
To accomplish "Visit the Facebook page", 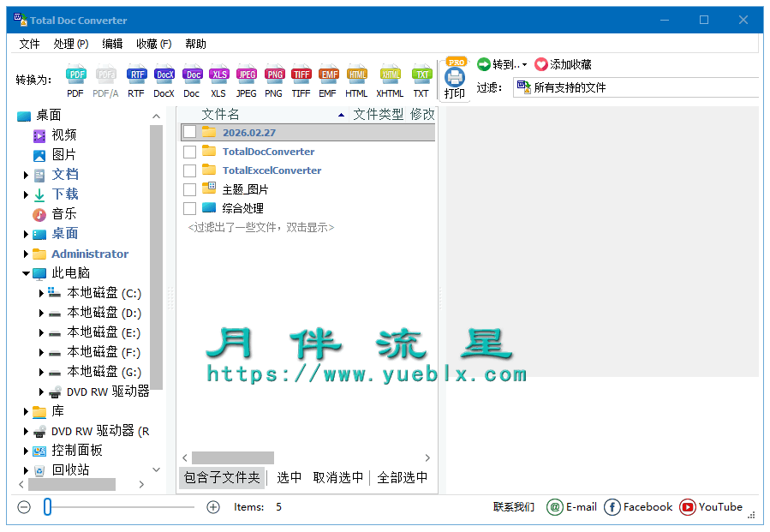I will (638, 507).
